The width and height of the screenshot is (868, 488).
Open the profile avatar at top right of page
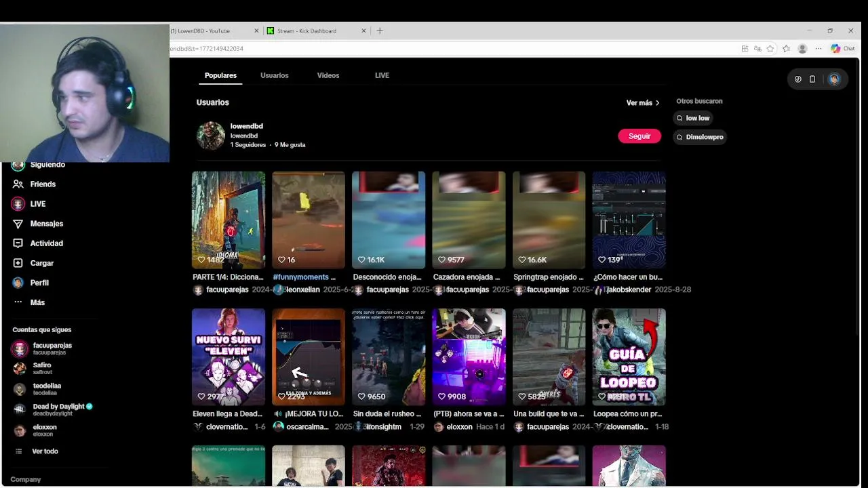coord(834,79)
